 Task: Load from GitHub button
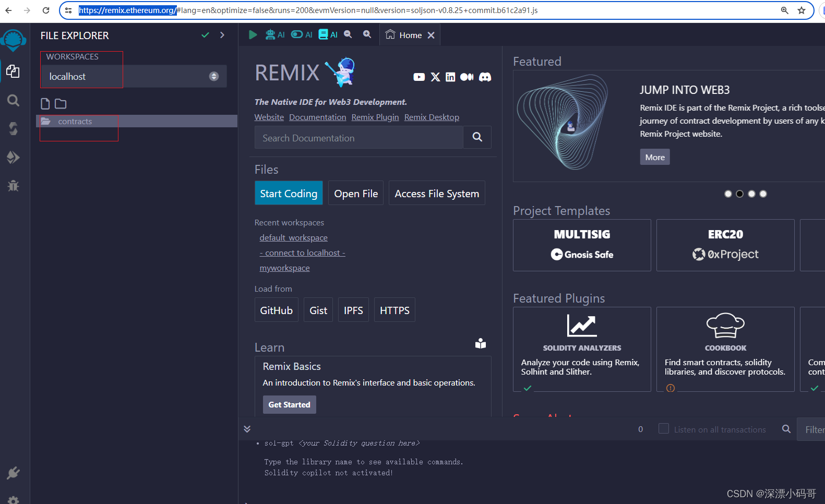pyautogui.click(x=277, y=310)
